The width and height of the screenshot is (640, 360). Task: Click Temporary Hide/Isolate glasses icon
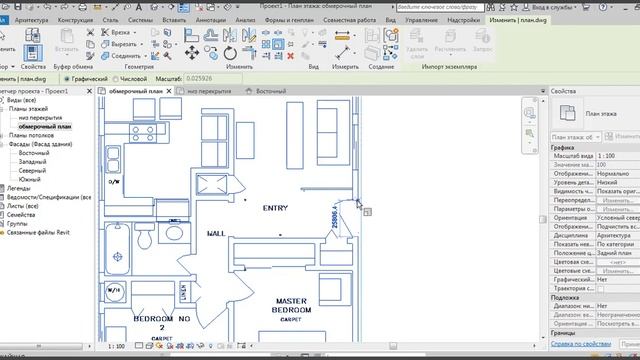(x=200, y=346)
